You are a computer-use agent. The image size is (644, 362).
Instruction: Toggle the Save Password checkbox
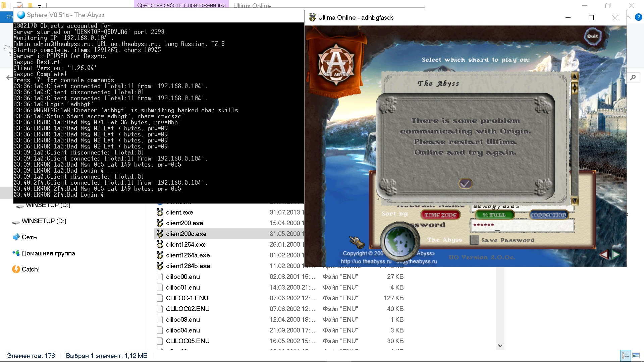click(474, 240)
